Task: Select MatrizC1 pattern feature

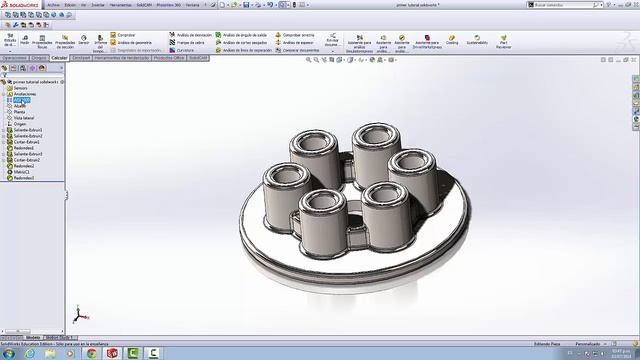Action: (x=21, y=172)
